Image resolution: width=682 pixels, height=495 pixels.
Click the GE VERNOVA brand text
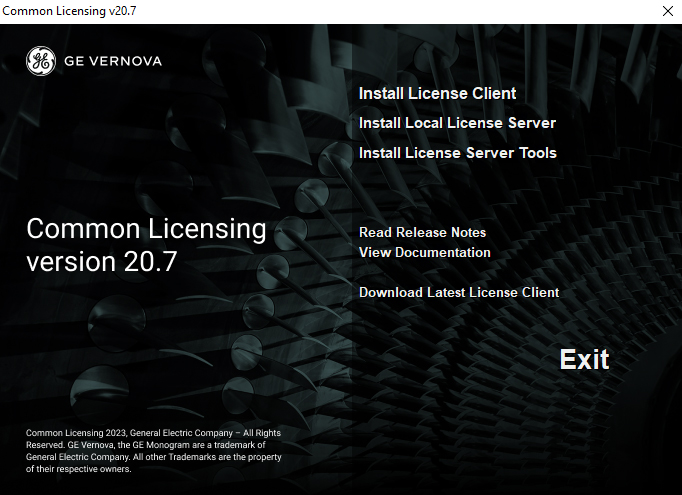113,61
